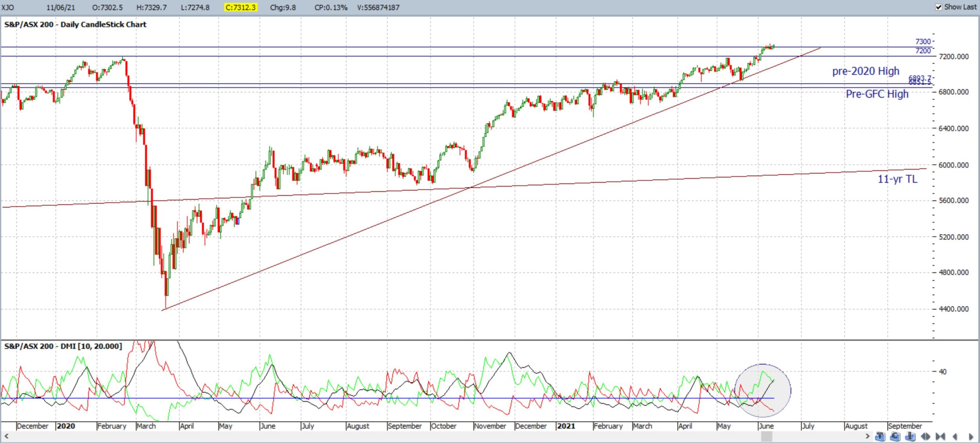Click the highlighted close value C:7312.3
Screen dimensions: 980x443
[240, 7]
